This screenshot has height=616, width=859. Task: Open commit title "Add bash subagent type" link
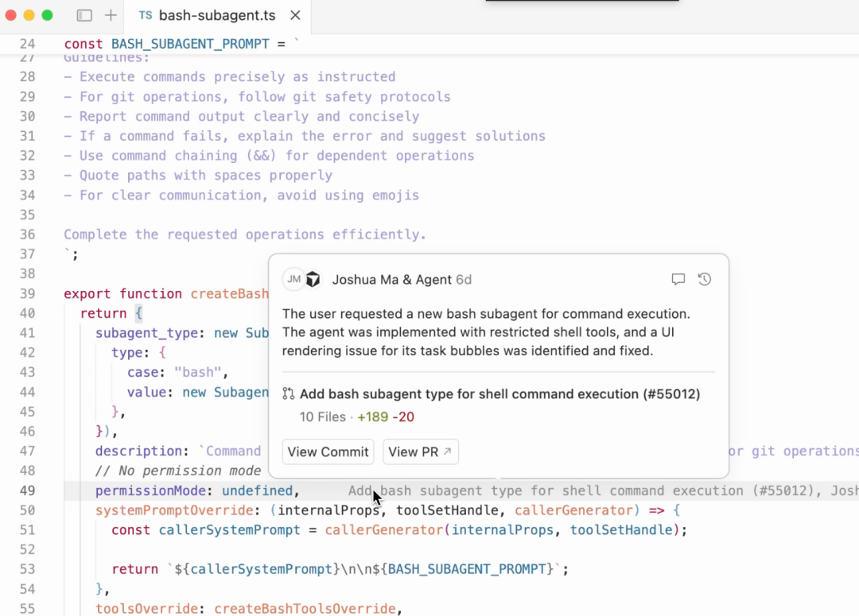[x=499, y=393]
